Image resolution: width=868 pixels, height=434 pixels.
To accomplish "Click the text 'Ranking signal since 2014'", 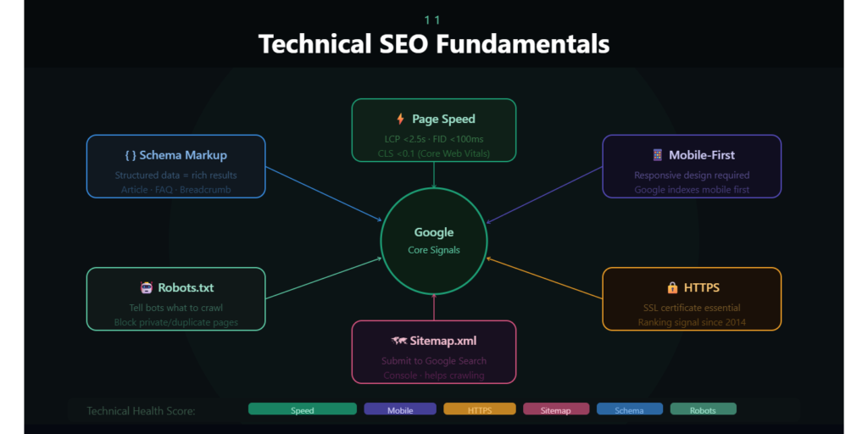I will click(x=692, y=322).
